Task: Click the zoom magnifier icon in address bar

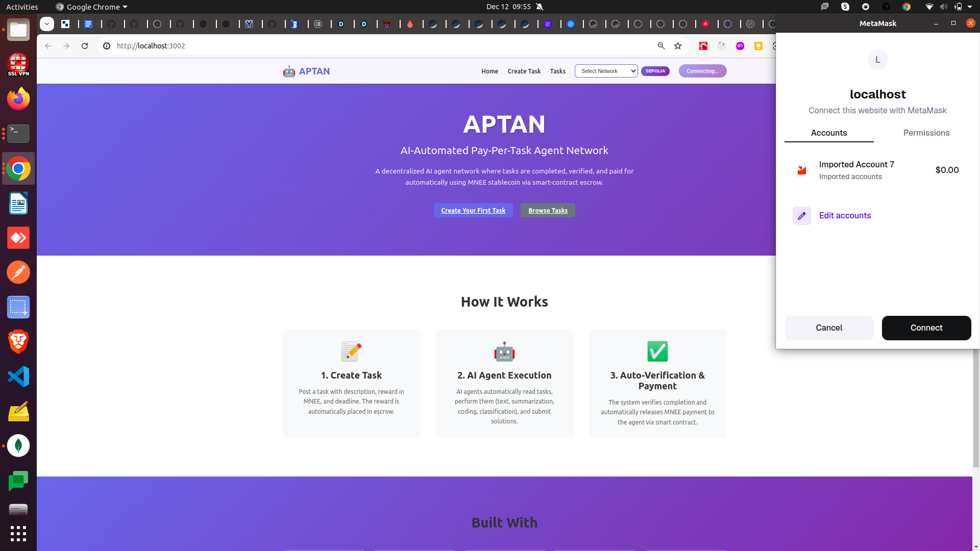Action: [x=661, y=46]
